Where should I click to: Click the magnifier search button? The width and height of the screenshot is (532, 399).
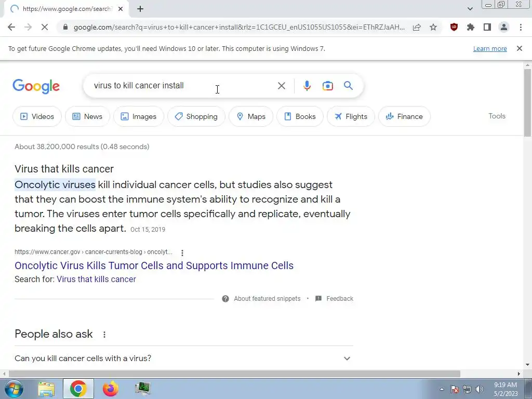(348, 86)
